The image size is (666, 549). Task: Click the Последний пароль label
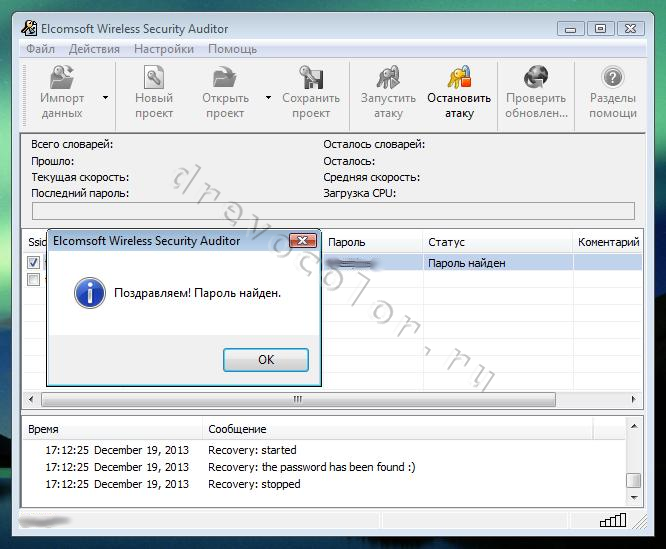[x=80, y=193]
